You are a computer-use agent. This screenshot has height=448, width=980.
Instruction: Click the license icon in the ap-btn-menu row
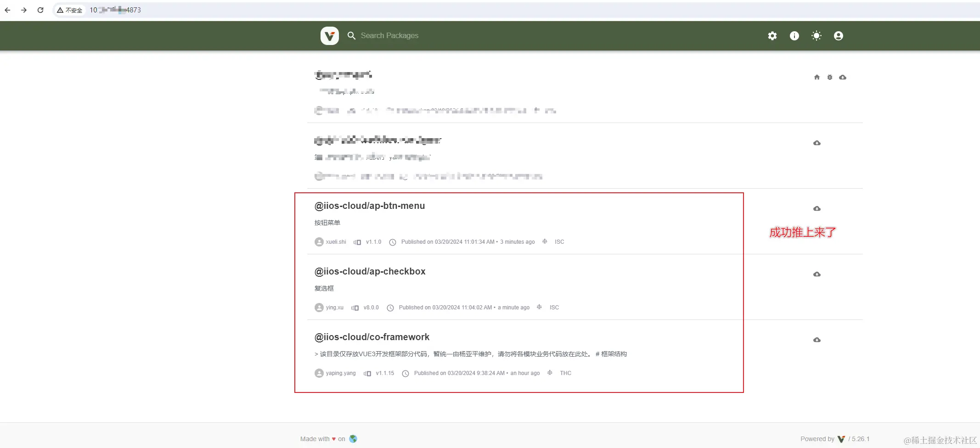[x=545, y=241]
